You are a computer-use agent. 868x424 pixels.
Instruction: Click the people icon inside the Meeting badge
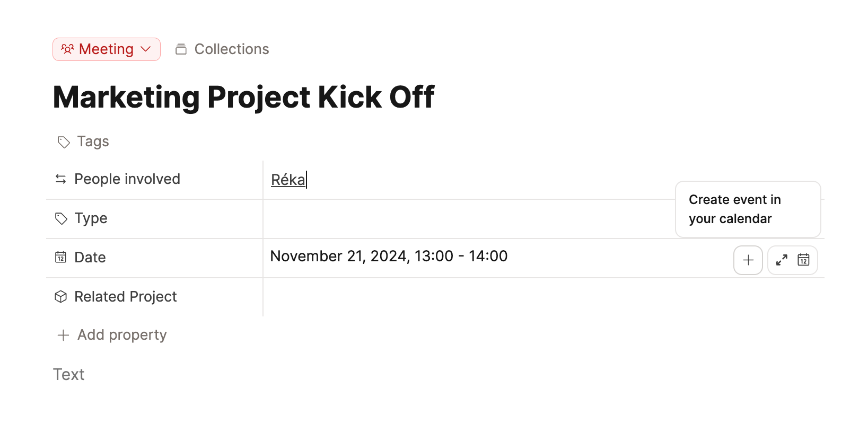pos(67,48)
